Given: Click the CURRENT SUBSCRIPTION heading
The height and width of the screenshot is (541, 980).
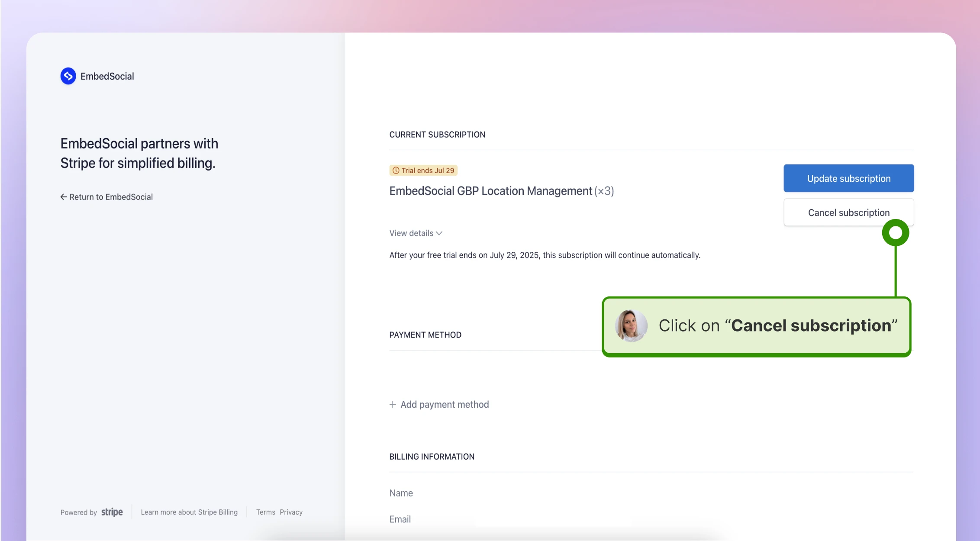Looking at the screenshot, I should [x=437, y=135].
